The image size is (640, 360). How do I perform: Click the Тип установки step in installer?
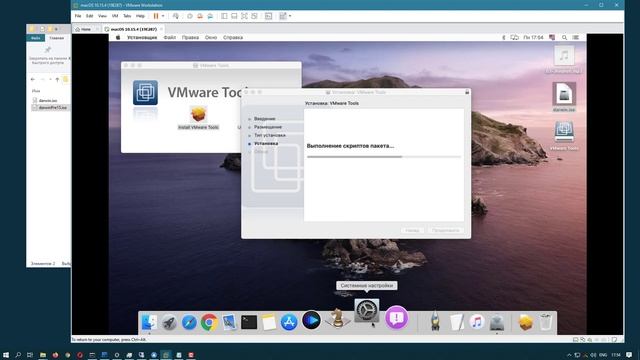[269, 135]
